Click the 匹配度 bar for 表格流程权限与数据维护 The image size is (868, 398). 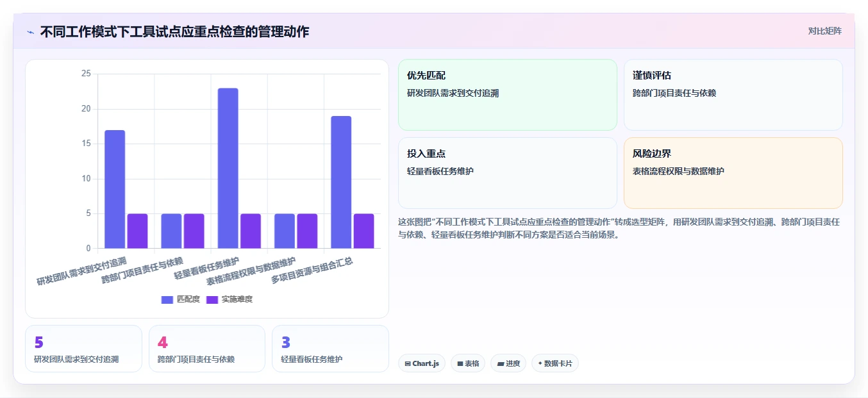(x=285, y=231)
